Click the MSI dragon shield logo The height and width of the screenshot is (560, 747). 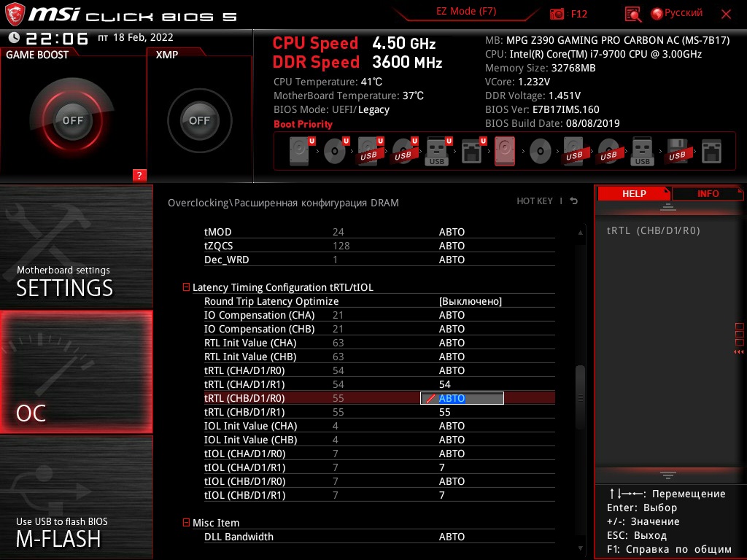point(15,15)
